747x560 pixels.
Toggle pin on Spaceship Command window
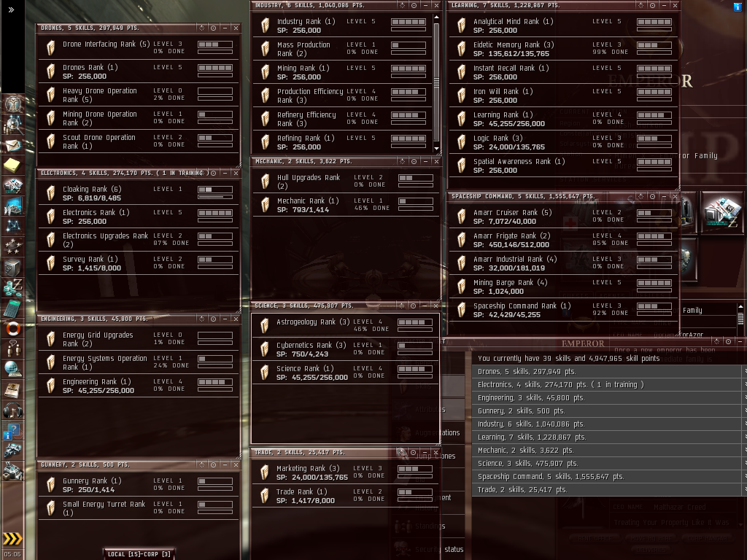640,196
